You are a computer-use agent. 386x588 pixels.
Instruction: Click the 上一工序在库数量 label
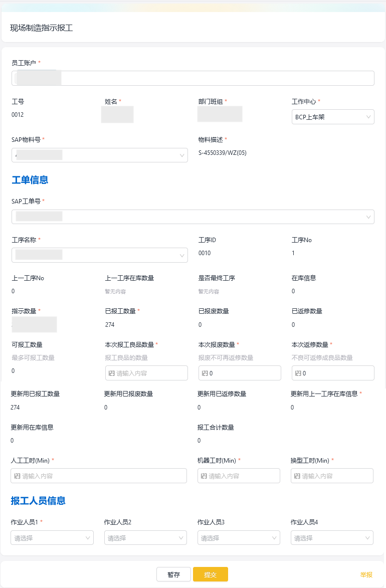pos(129,278)
